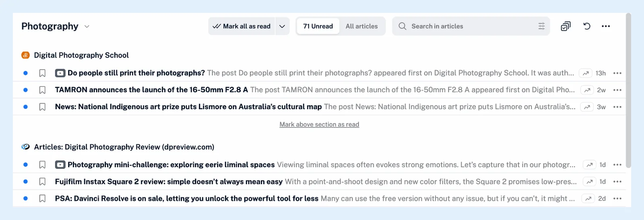Bookmark the Davinci Resolve sale article
644x220 pixels.
pos(42,199)
